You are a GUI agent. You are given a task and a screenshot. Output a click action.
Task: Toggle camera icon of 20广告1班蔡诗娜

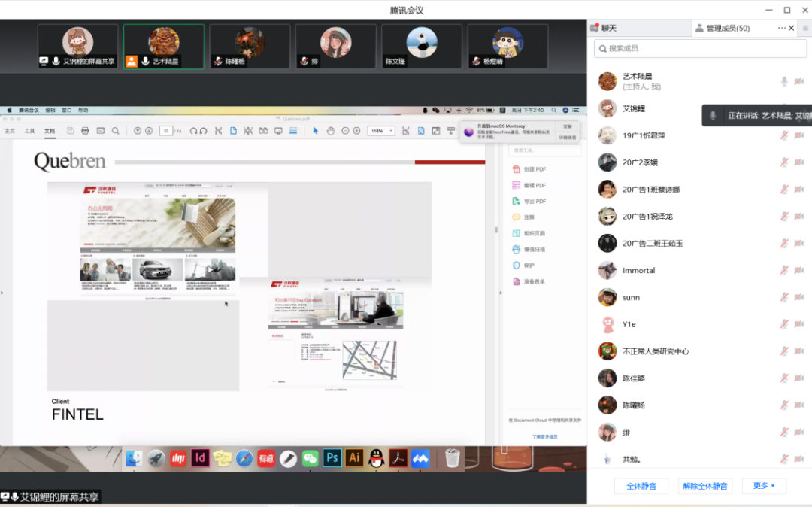point(799,190)
